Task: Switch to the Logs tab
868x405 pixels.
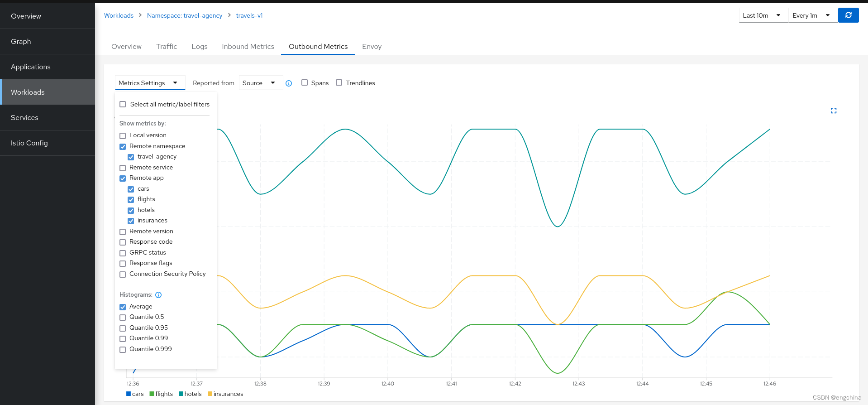Action: click(x=200, y=46)
